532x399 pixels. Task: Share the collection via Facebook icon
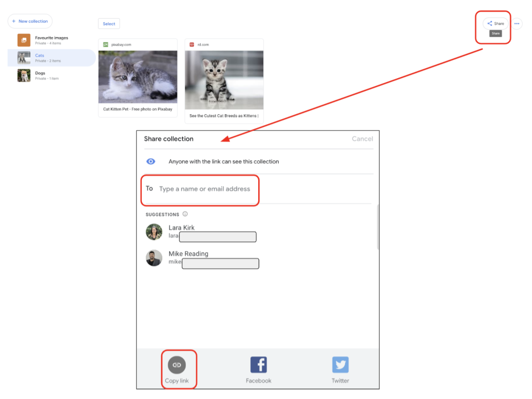pos(259,365)
